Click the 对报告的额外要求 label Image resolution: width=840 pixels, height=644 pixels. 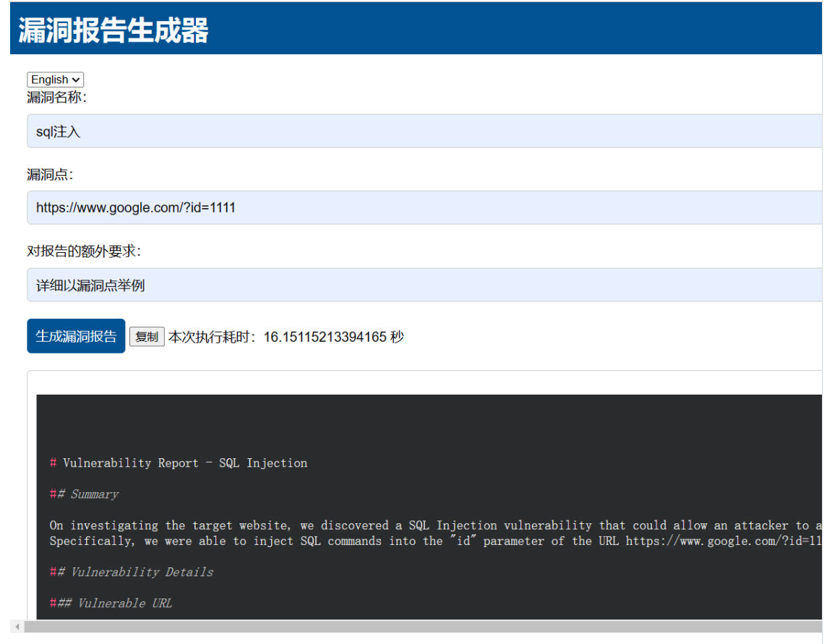click(84, 252)
